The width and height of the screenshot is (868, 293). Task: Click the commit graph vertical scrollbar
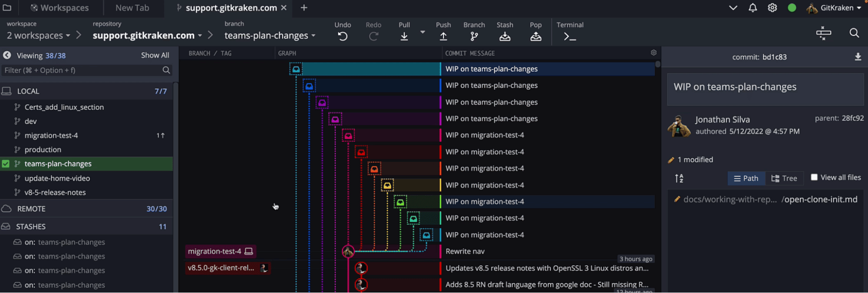pos(658,64)
